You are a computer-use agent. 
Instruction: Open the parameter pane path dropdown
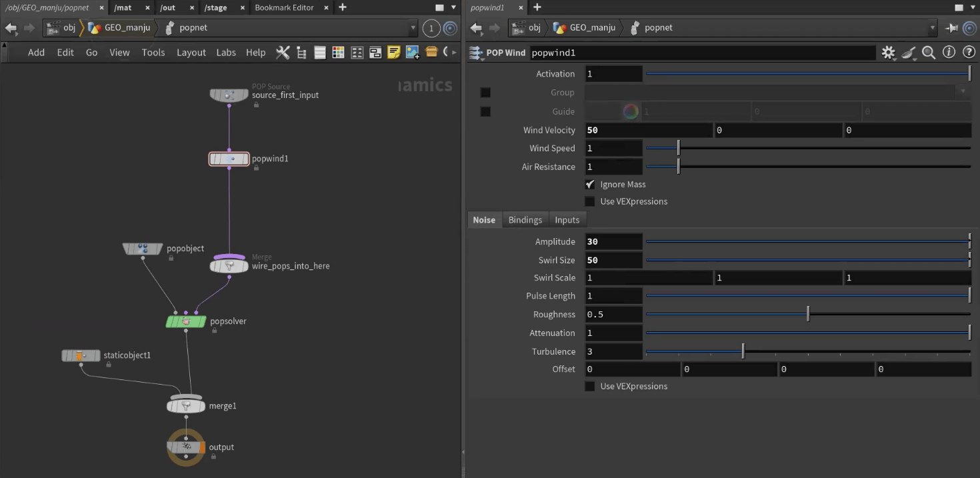point(932,28)
